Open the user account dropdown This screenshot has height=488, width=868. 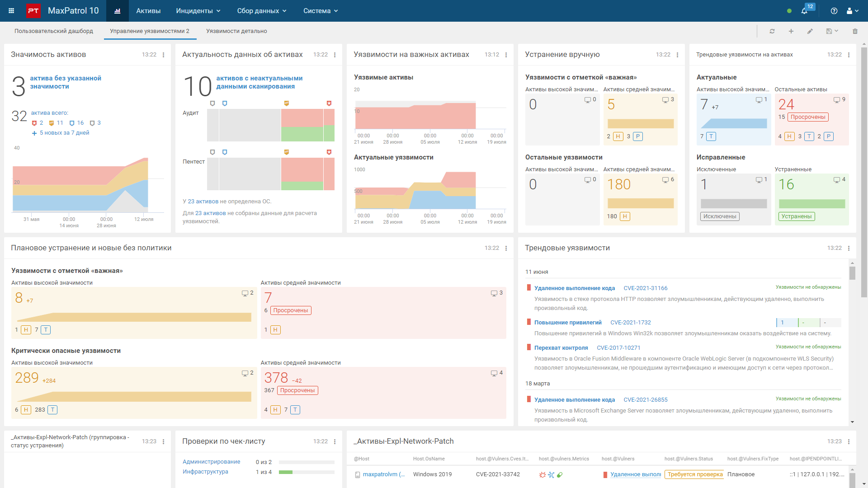click(x=852, y=11)
